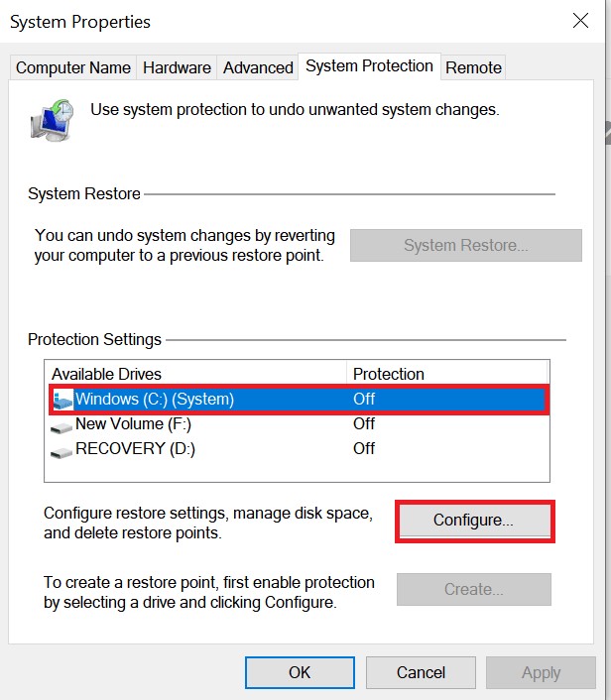Select the System Protection tab
611x700 pixels.
pos(369,66)
